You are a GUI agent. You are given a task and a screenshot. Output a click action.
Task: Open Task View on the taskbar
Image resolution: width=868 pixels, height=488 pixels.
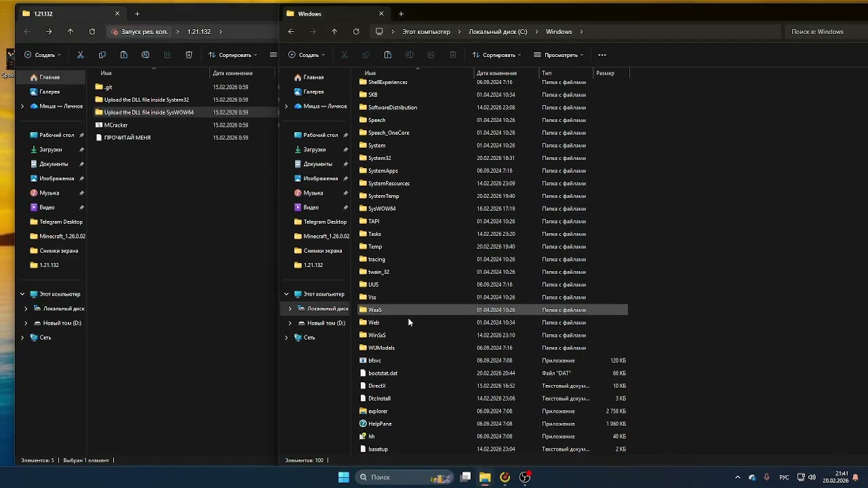click(465, 477)
